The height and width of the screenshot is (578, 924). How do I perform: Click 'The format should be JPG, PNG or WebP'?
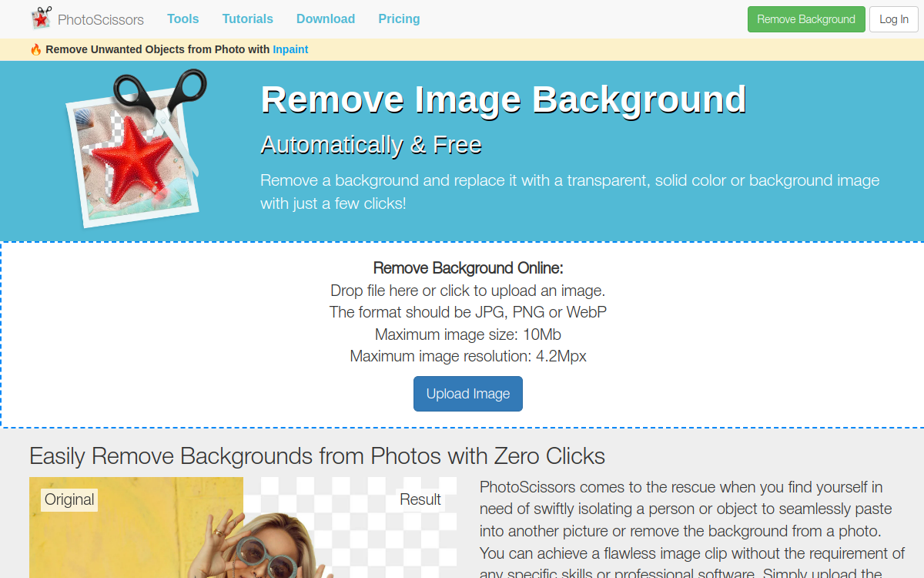468,312
